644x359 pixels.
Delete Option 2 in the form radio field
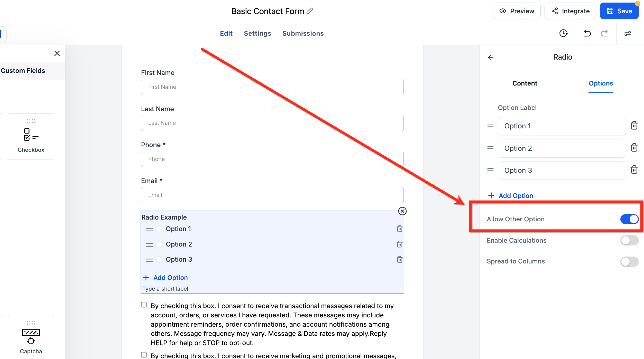point(400,244)
